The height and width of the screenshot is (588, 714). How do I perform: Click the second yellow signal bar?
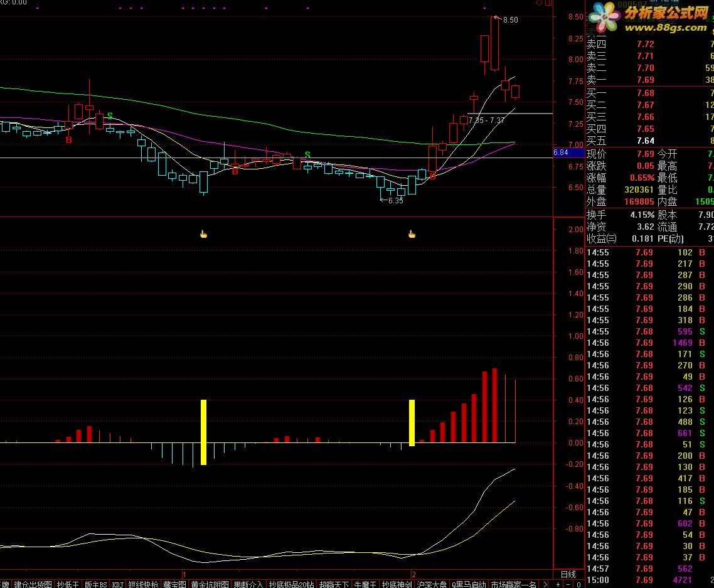(412, 423)
